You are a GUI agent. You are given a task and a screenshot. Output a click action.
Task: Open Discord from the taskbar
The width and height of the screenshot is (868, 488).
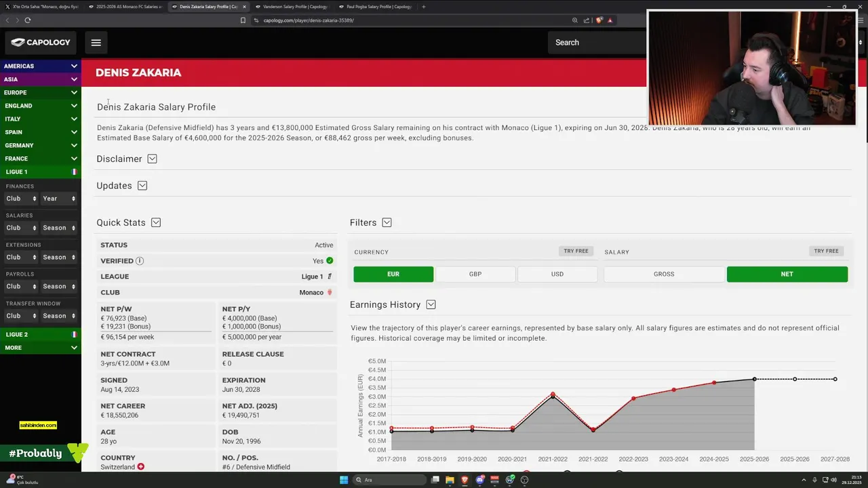click(480, 480)
